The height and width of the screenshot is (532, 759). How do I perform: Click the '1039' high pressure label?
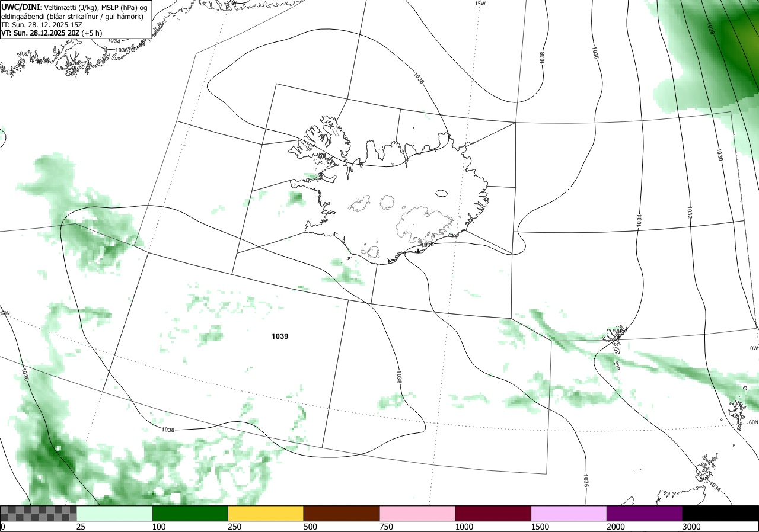[280, 336]
